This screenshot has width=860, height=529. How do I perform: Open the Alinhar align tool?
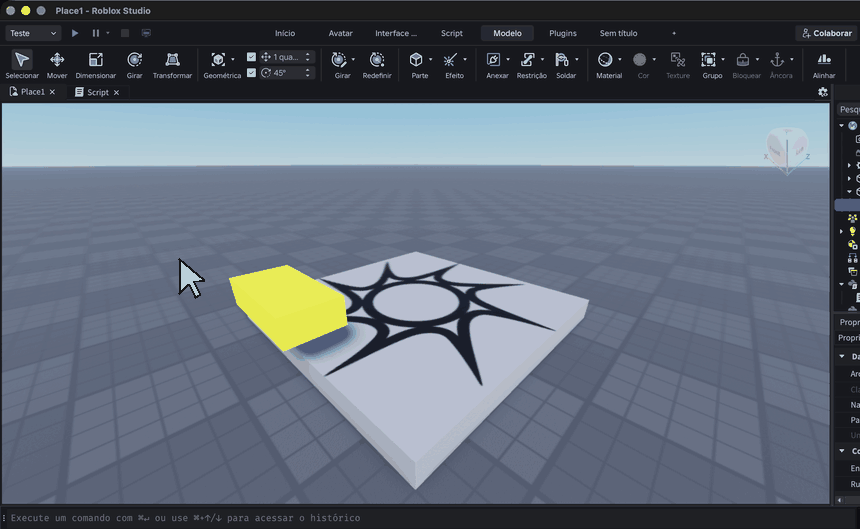(x=824, y=65)
